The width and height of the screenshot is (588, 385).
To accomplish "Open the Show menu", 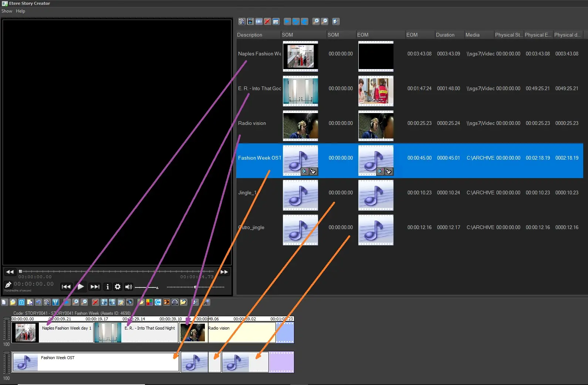I will (x=7, y=11).
